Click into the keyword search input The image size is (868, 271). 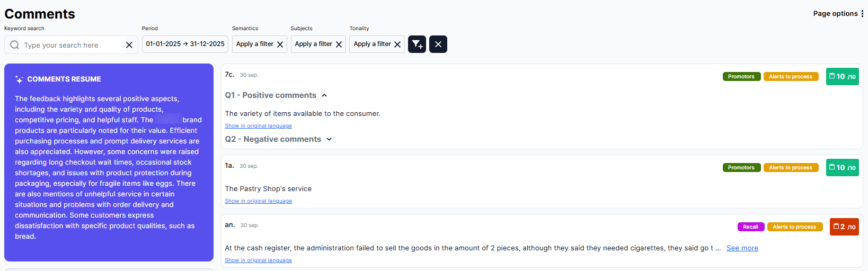click(x=72, y=45)
